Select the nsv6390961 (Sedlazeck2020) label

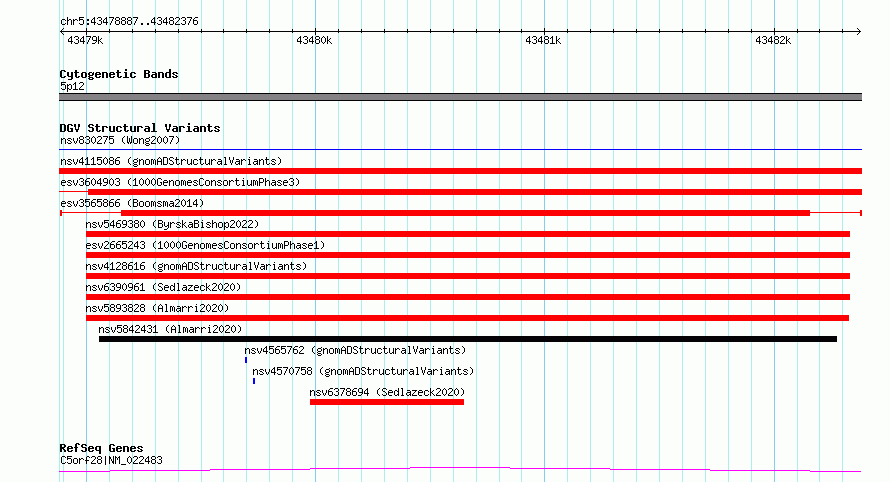coord(163,287)
